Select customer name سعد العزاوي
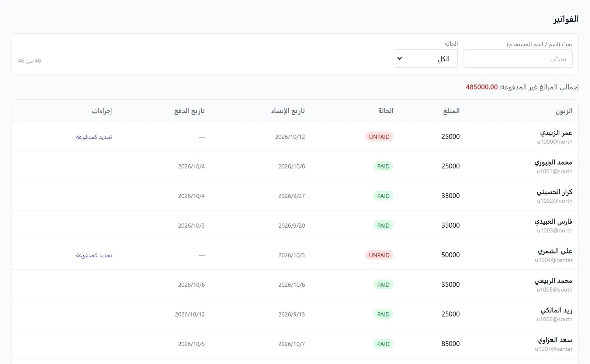 point(555,340)
